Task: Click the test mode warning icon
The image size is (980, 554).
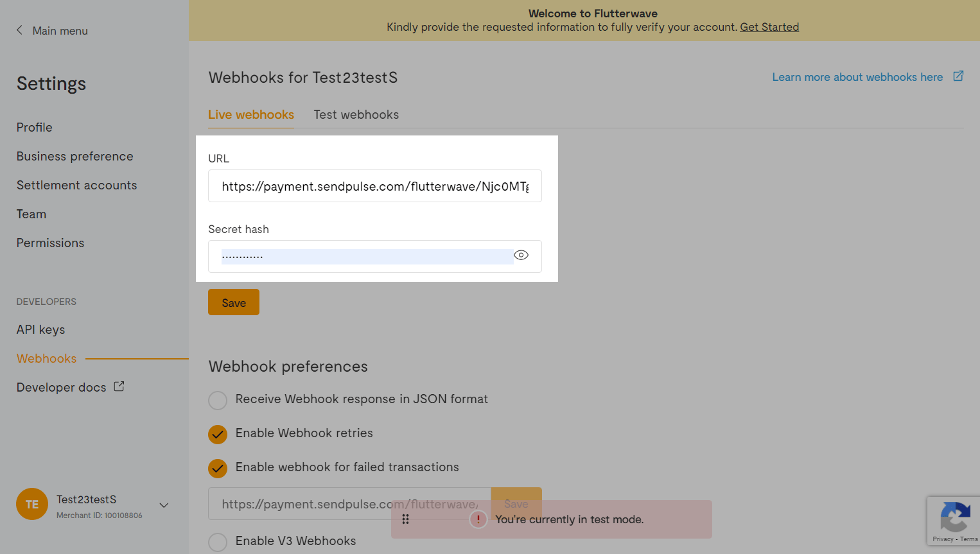Action: (x=478, y=519)
